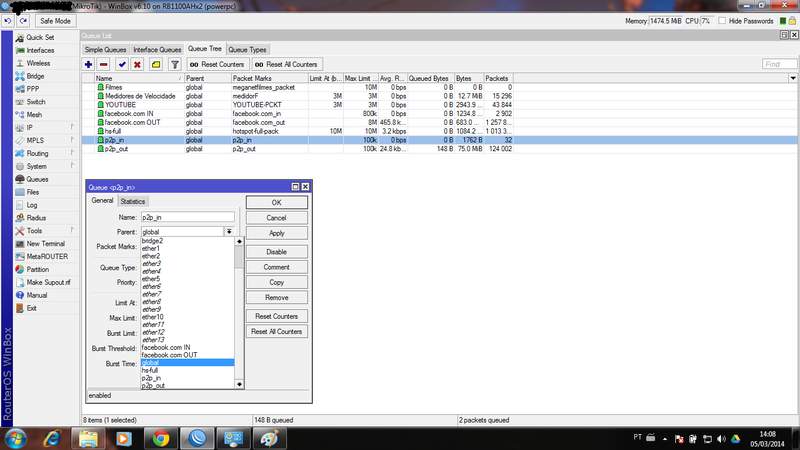The width and height of the screenshot is (800, 450).
Task: Open New Terminal in sidebar
Action: click(45, 243)
